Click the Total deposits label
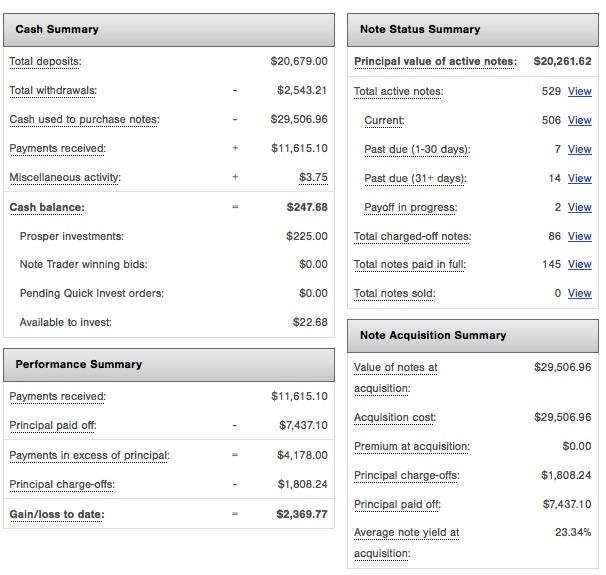606x575 pixels. [45, 61]
